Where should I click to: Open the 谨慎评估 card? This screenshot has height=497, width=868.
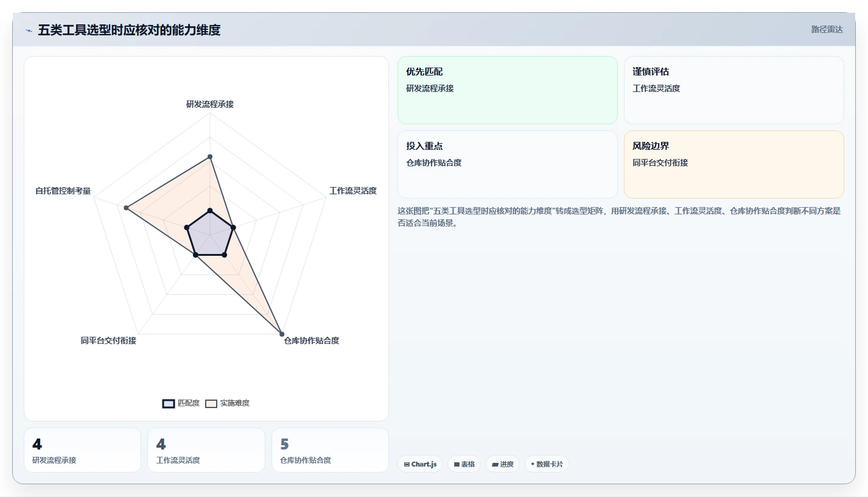734,90
